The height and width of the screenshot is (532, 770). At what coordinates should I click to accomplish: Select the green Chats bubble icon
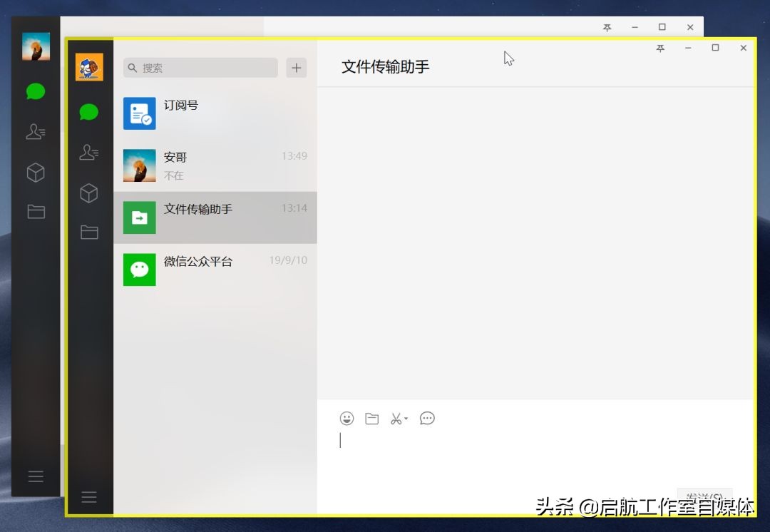tap(89, 112)
